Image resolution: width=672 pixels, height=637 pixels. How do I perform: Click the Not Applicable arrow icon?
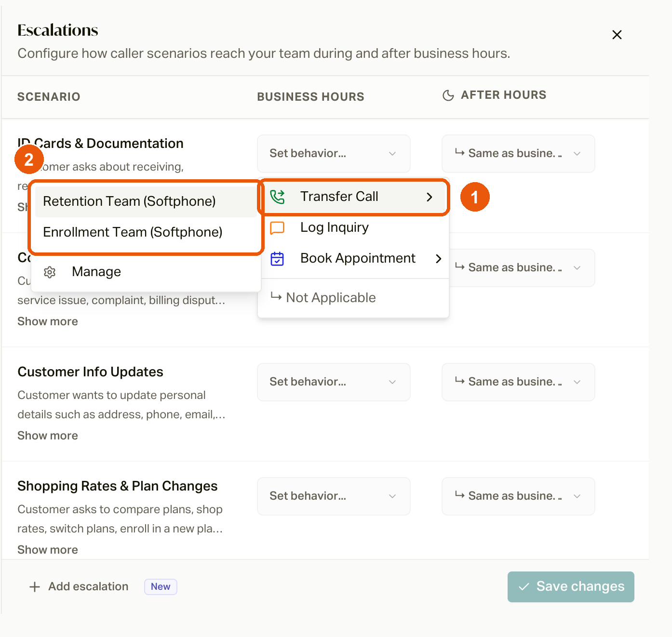pyautogui.click(x=276, y=297)
